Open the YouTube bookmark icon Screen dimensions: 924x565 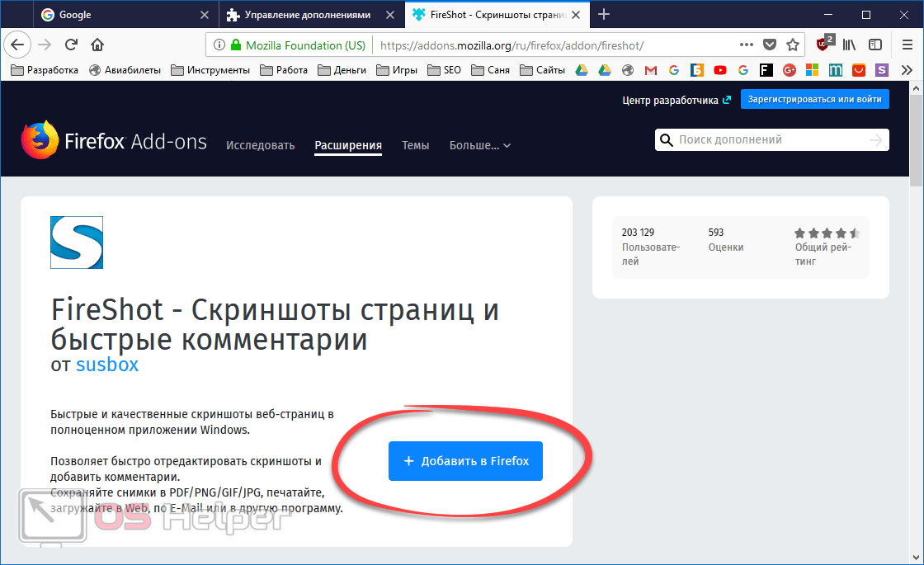720,70
